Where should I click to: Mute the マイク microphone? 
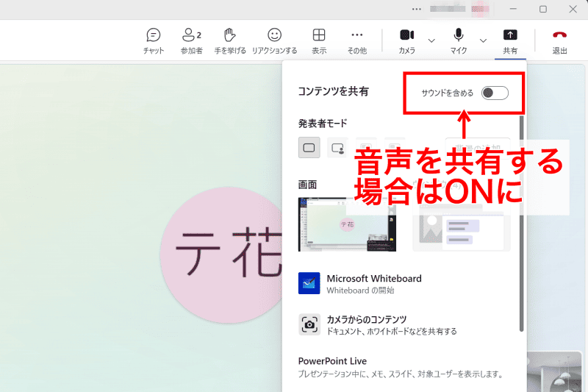[459, 40]
